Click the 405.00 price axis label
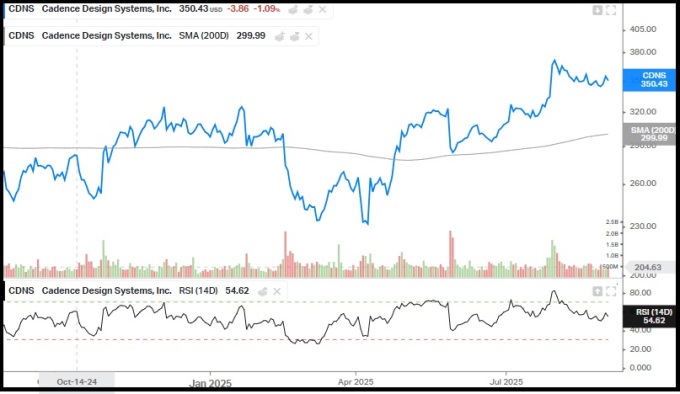This screenshot has width=680, height=394. coord(643,29)
